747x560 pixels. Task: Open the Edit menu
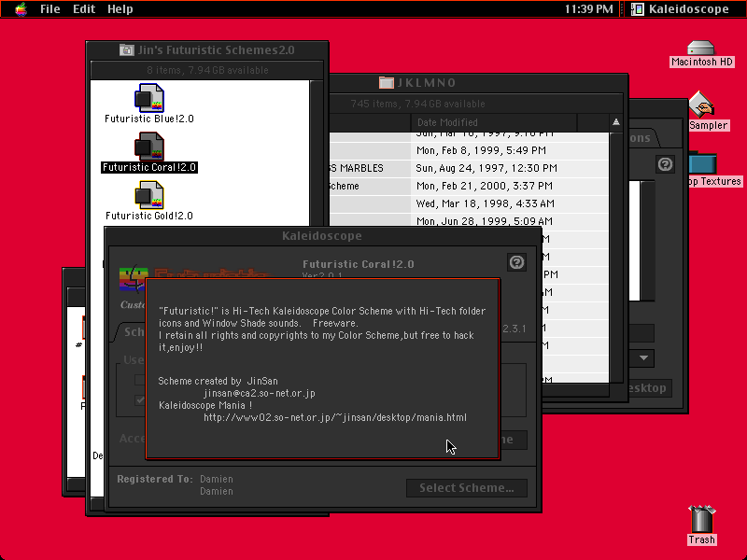(84, 9)
